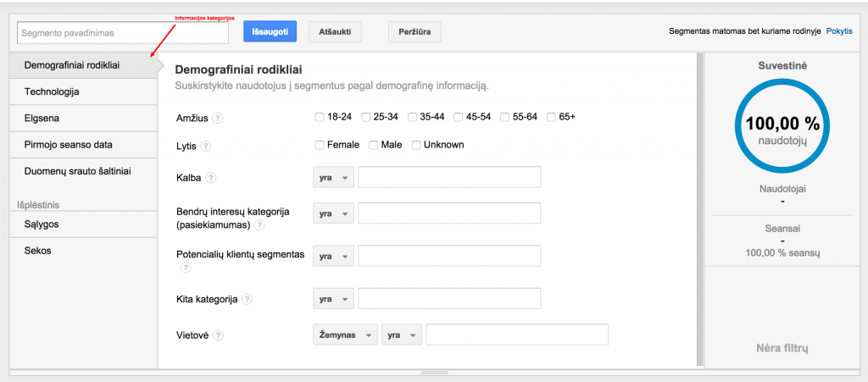Screen dimensions: 868x382
Task: Open help icon next to Kita kategorija
Action: pyautogui.click(x=247, y=300)
